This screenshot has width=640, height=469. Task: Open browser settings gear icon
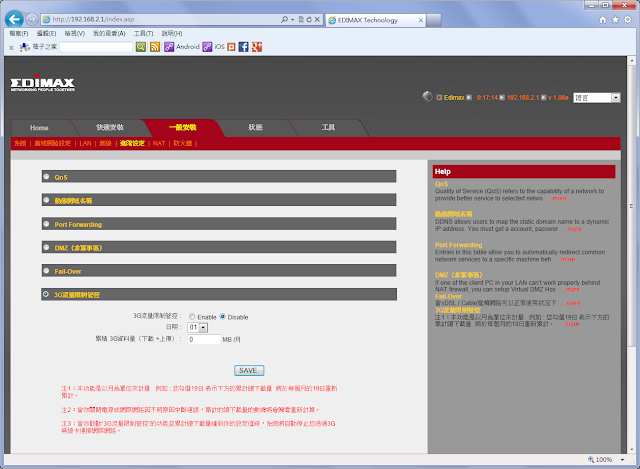click(628, 20)
